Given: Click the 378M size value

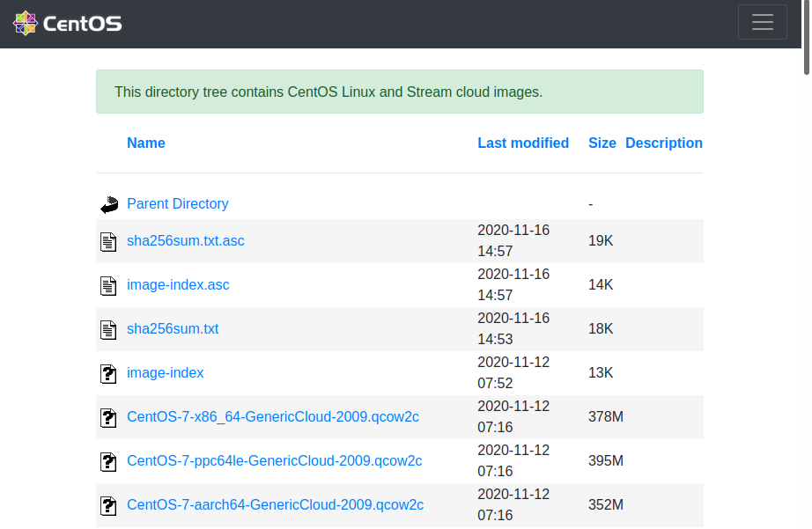Looking at the screenshot, I should click(606, 416).
